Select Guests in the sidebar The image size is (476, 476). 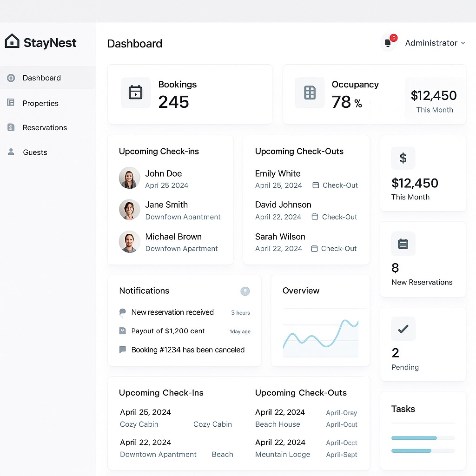pyautogui.click(x=35, y=152)
